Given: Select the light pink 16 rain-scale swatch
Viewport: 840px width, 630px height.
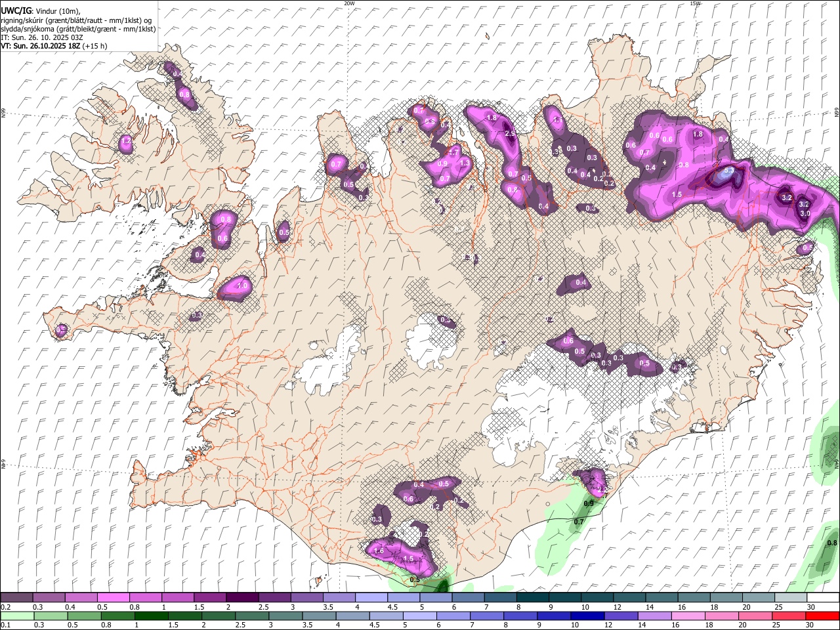Looking at the screenshot, I should [x=688, y=616].
